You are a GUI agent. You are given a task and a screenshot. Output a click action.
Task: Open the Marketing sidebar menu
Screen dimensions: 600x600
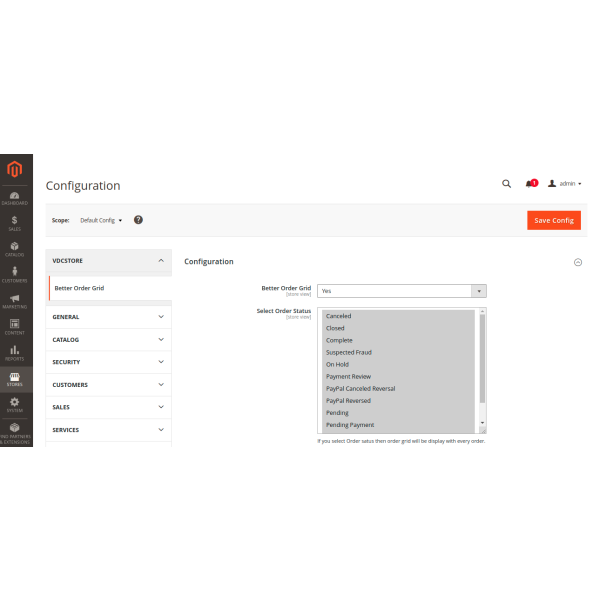point(15,300)
